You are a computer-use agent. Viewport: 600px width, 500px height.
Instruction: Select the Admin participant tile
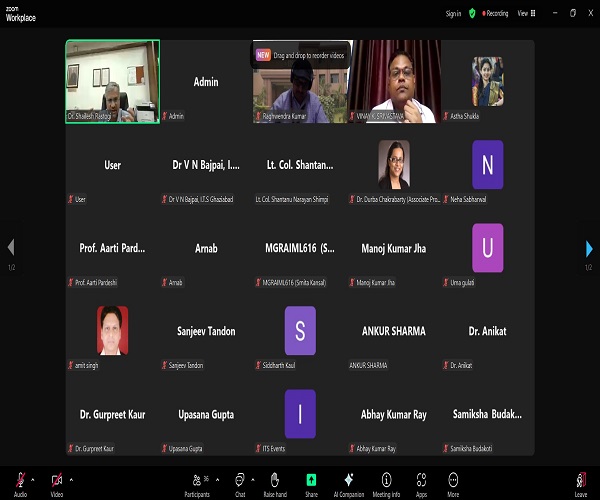206,81
